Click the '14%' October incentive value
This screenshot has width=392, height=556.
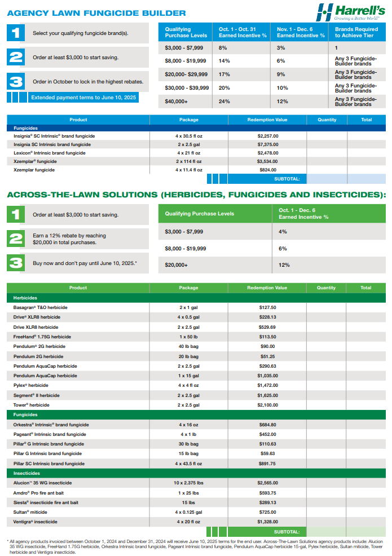pos(224,61)
